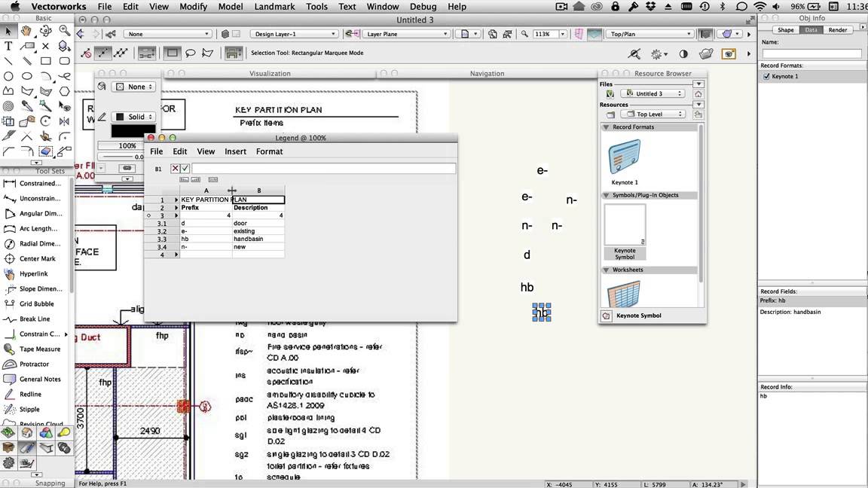868x488 pixels.
Task: Click the black pen color swatch
Action: click(133, 131)
